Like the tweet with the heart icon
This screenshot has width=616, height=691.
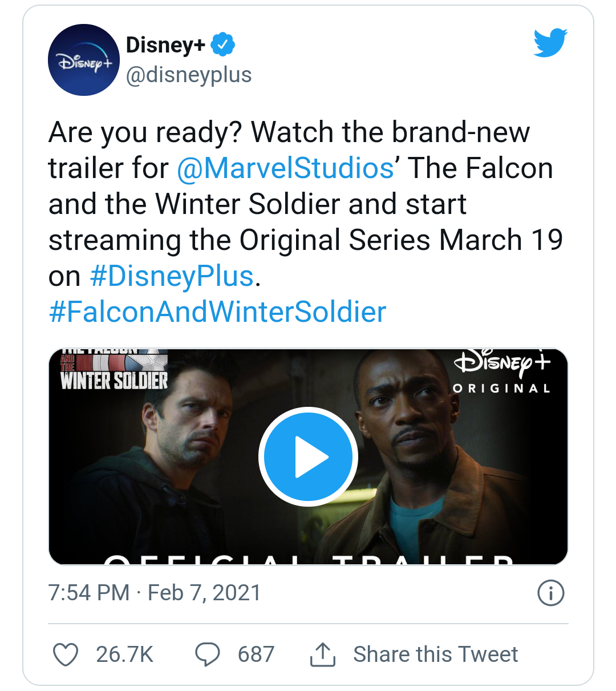[66, 654]
